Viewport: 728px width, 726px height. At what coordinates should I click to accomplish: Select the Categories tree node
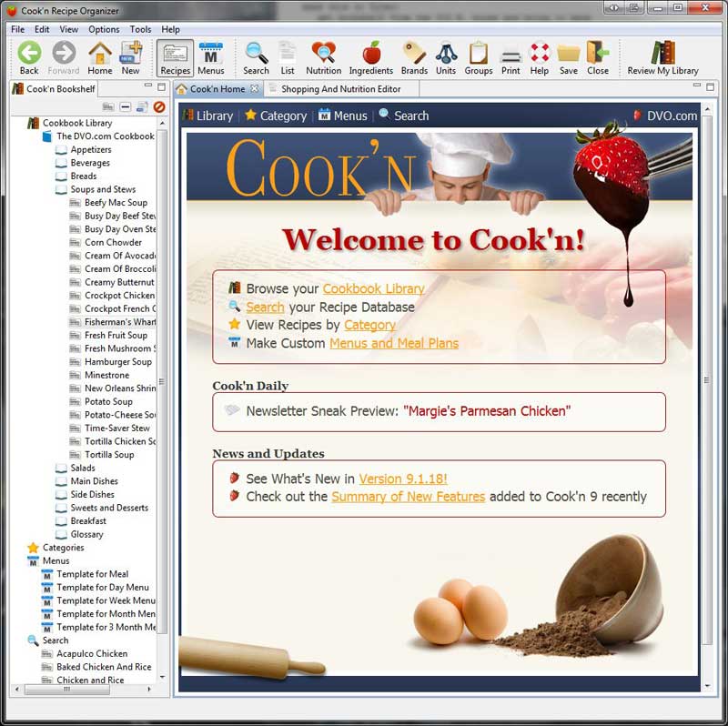tap(63, 548)
